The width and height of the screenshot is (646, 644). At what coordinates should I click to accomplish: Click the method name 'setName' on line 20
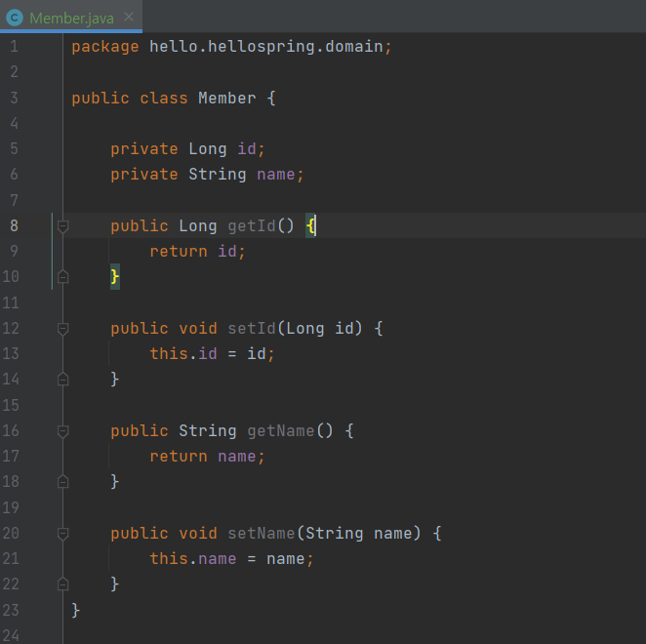pyautogui.click(x=262, y=534)
